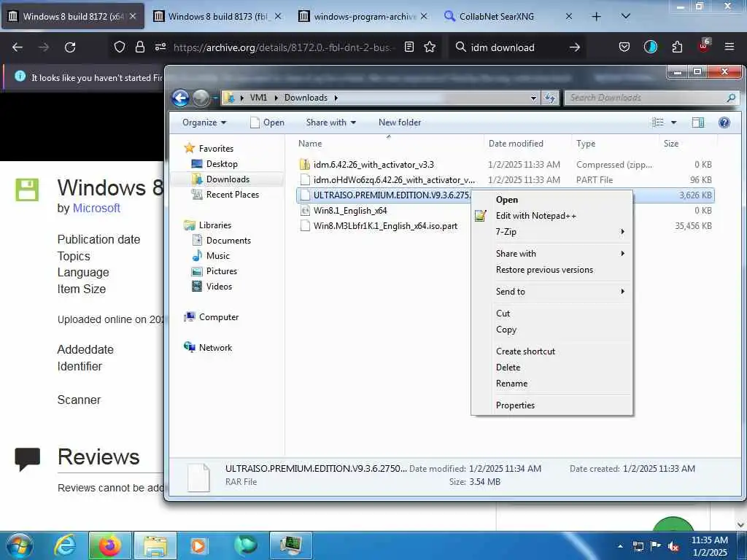Expand the view options dropdown arrow
Image resolution: width=747 pixels, height=560 pixels.
(673, 122)
